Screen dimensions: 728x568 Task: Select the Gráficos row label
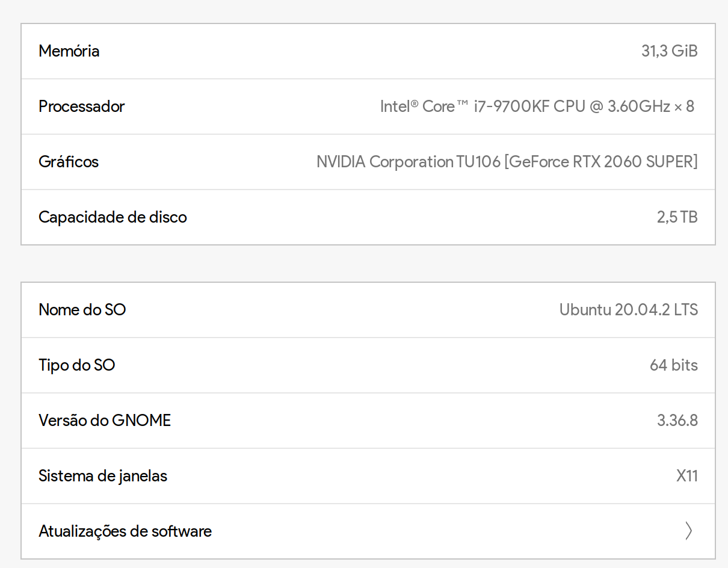pos(69,162)
